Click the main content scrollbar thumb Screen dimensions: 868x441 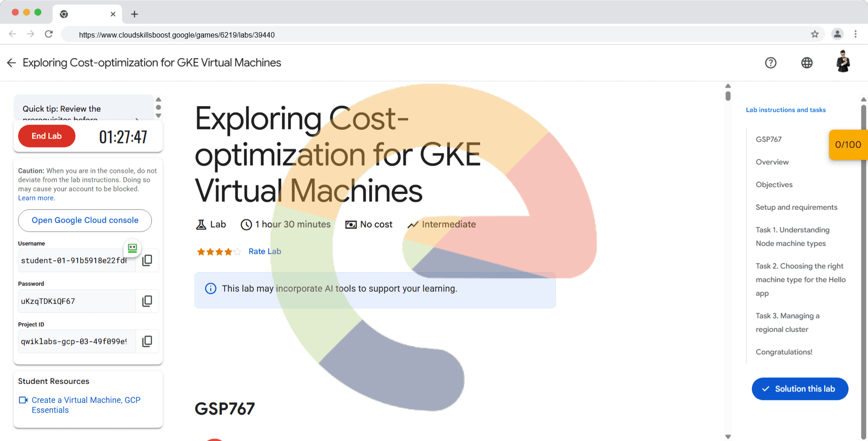tap(728, 96)
